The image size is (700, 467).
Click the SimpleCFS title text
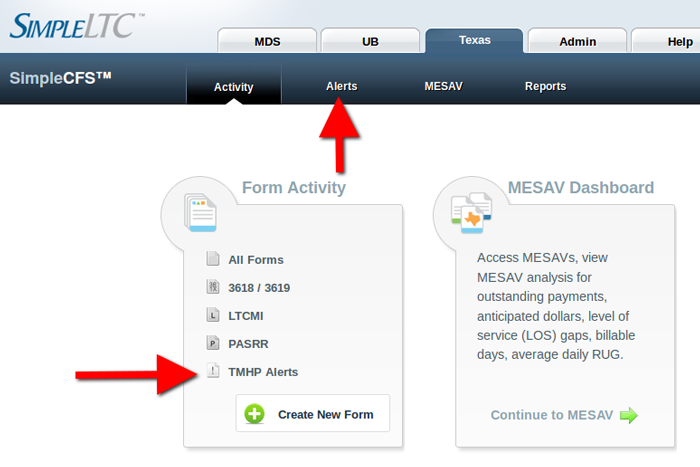[x=60, y=78]
